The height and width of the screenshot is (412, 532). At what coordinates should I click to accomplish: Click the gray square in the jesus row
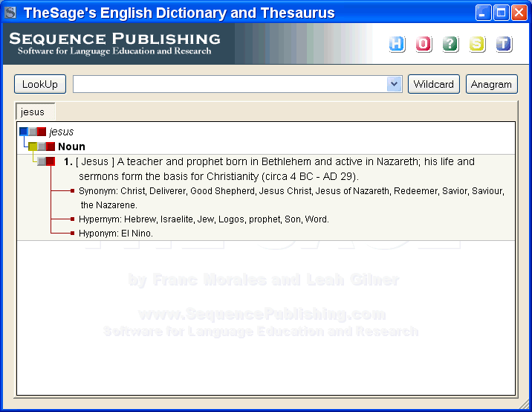tap(33, 132)
